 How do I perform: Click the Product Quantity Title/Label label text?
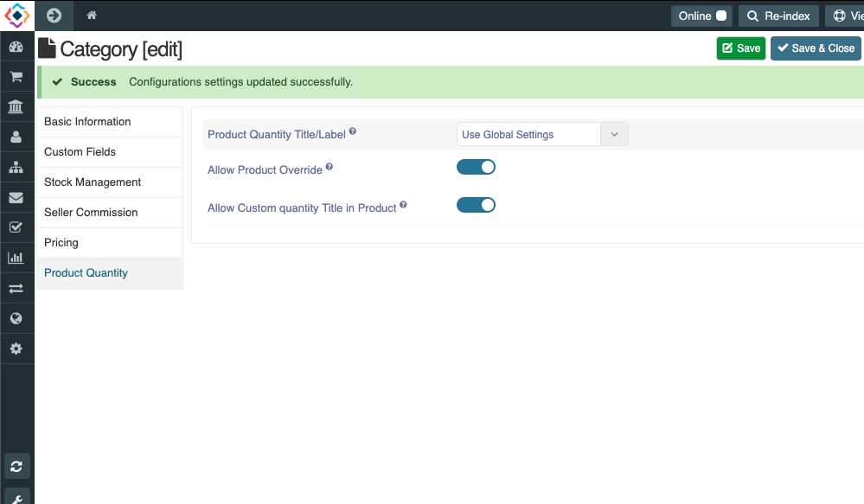(x=277, y=135)
